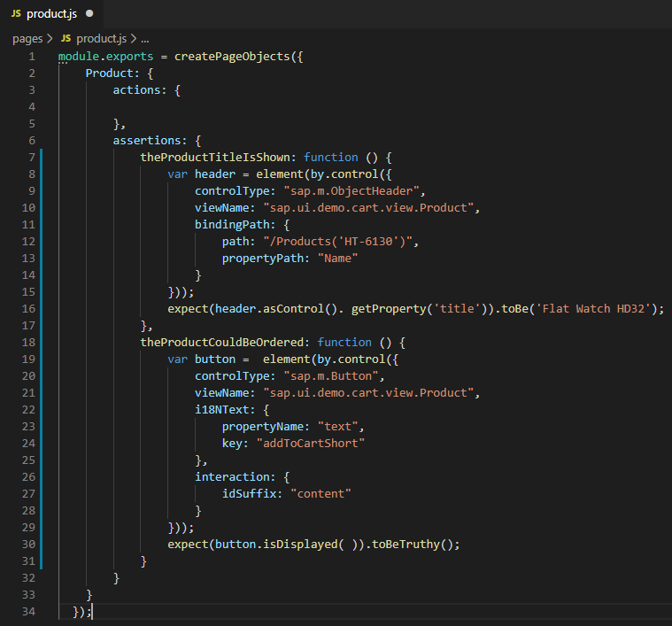Click the toBeTruthy() call
The height and width of the screenshot is (626, 672).
413,545
